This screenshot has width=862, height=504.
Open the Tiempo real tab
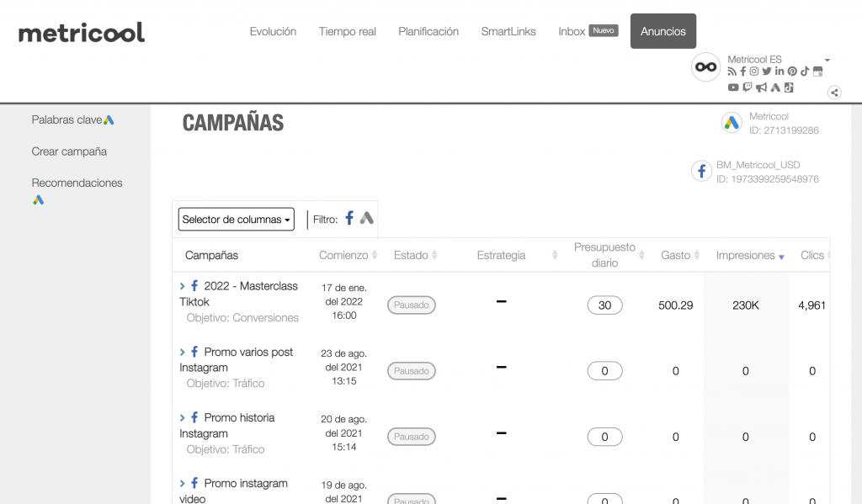(348, 31)
